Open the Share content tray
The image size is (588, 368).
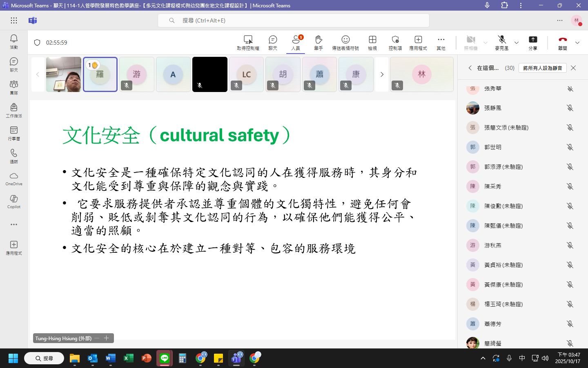click(533, 42)
